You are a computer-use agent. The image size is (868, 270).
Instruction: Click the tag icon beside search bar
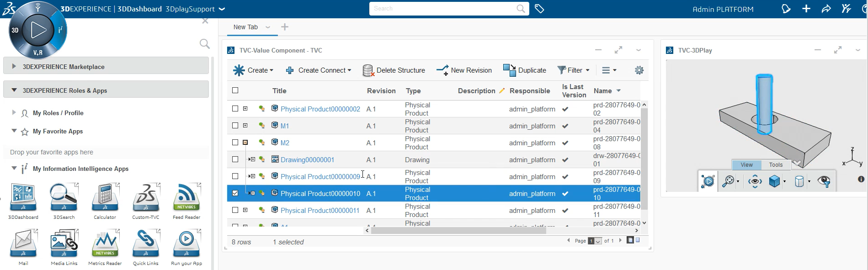pyautogui.click(x=539, y=9)
